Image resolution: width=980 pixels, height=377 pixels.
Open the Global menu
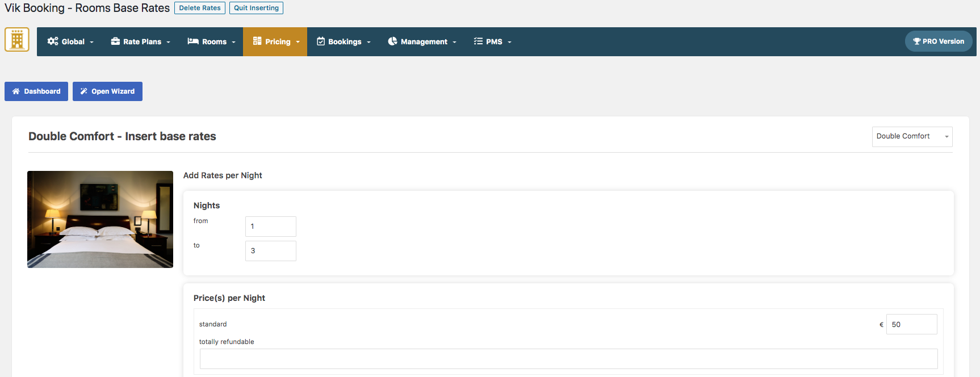coord(70,41)
